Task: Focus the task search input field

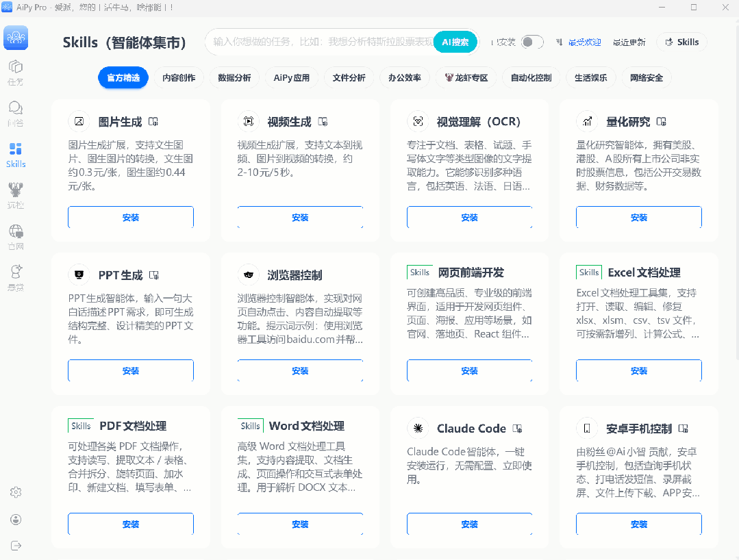Action: pos(322,42)
